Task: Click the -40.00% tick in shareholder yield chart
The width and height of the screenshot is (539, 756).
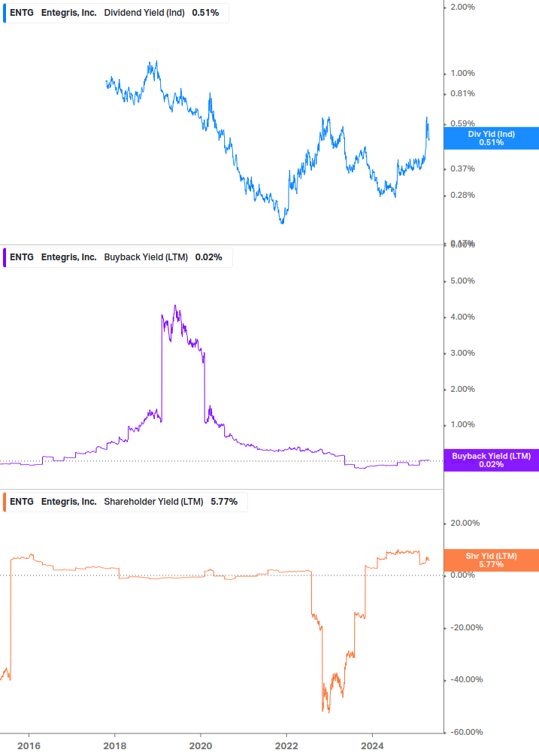Action: [466, 680]
